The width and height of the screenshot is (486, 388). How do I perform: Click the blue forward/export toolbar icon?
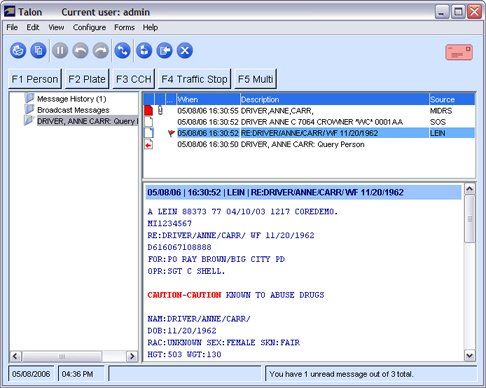(165, 51)
